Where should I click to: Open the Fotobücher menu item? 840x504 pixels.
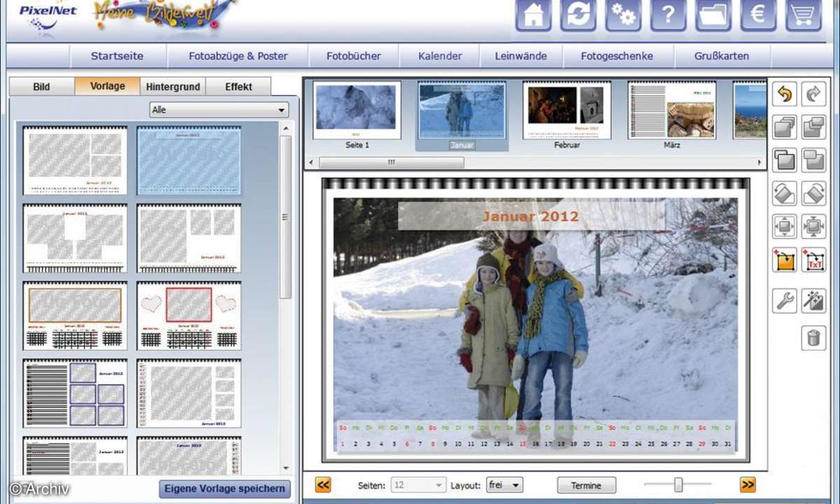point(353,56)
